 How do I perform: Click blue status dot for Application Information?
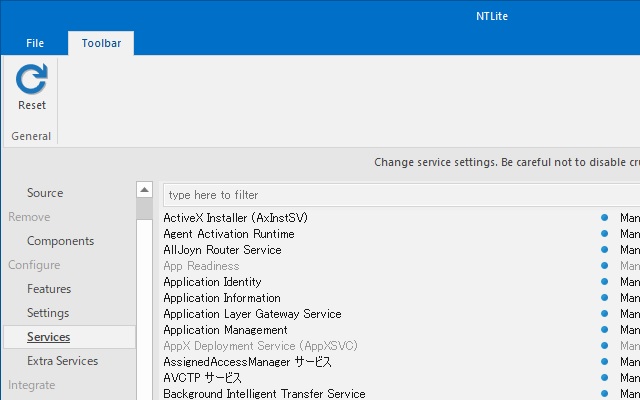[604, 298]
